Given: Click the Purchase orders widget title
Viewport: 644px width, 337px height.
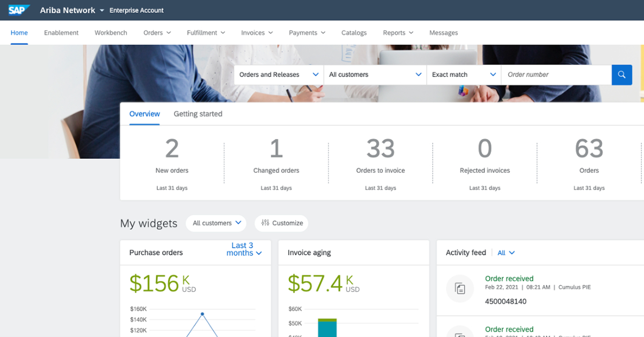Looking at the screenshot, I should click(156, 252).
